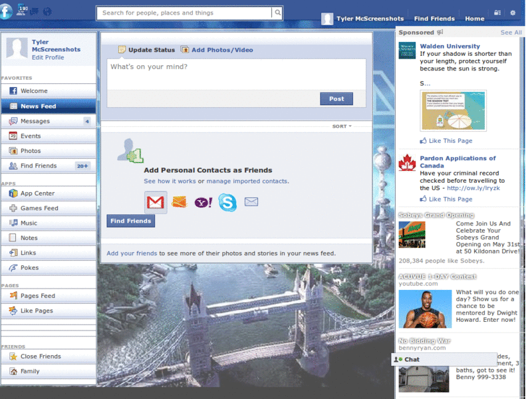
Task: Click the Find Friends sidebar icon
Action: pos(13,166)
